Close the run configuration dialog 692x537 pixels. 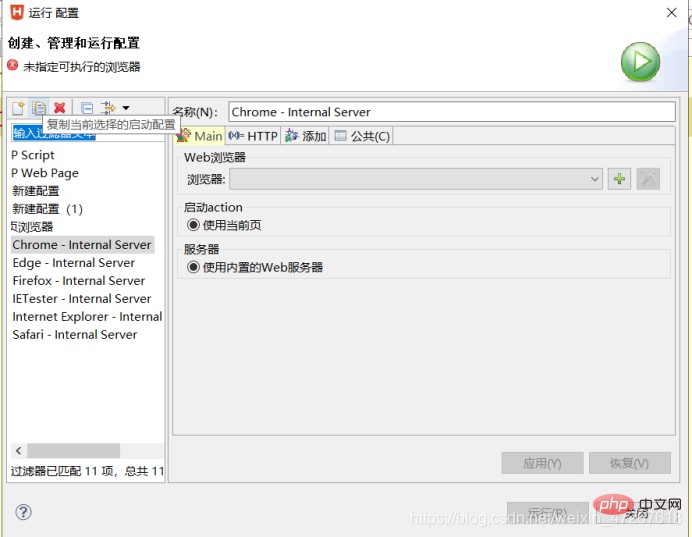671,12
